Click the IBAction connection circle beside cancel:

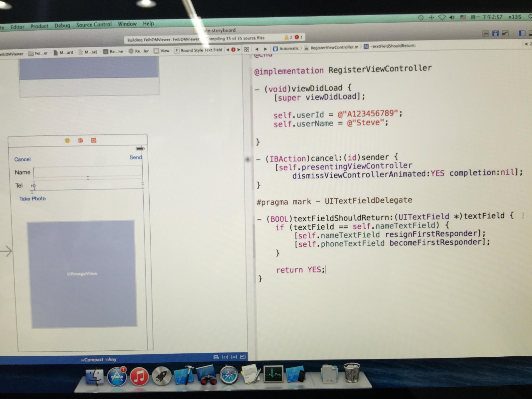click(248, 159)
